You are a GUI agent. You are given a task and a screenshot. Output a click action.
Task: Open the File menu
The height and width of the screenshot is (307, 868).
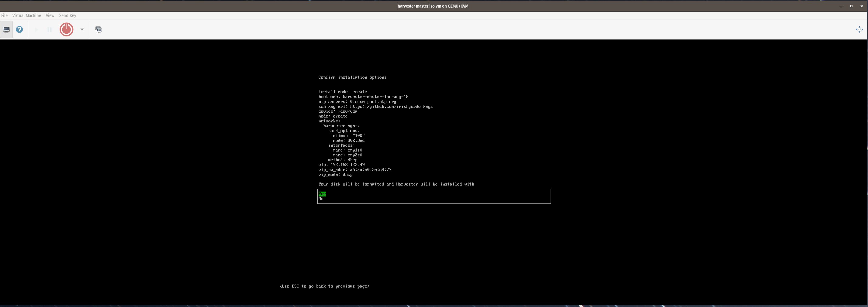tap(4, 15)
